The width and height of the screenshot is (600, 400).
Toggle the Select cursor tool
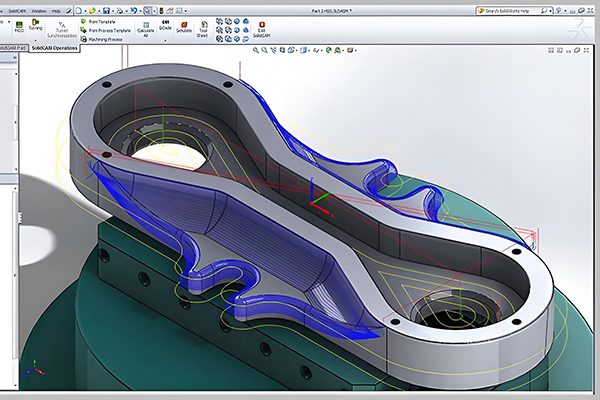(148, 11)
